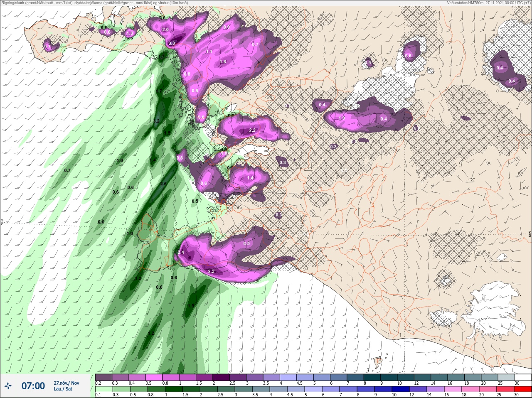Click the 1.1 value in the large pink area
This screenshot has height=398, width=532.
pyautogui.click(x=209, y=52)
